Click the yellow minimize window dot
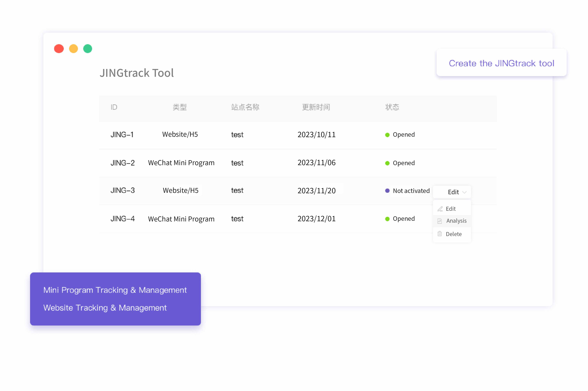Viewport: 588px width, 391px height. pyautogui.click(x=73, y=49)
